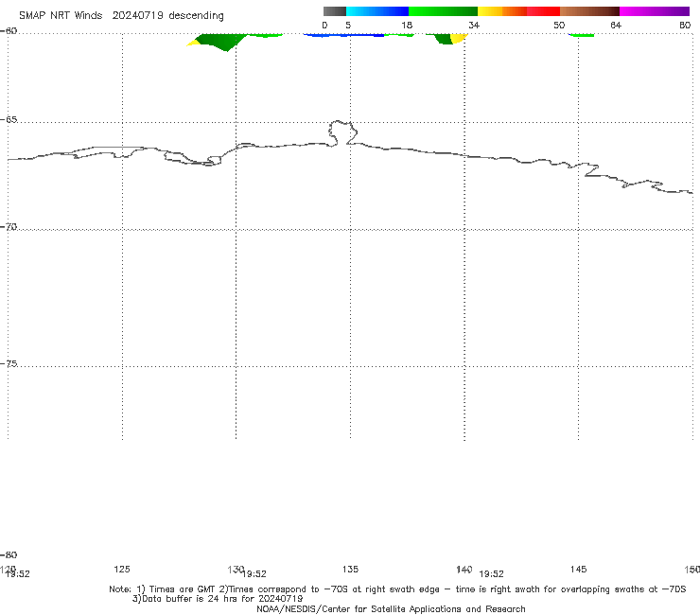Click the color bar label '64'
The height and width of the screenshot is (615, 700).
point(616,25)
